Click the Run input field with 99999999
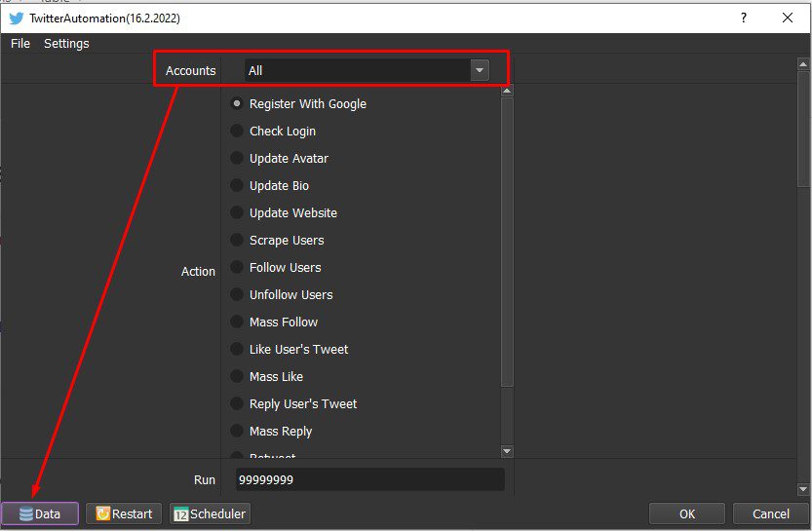Screen dimensions: 812x531 click(369, 479)
